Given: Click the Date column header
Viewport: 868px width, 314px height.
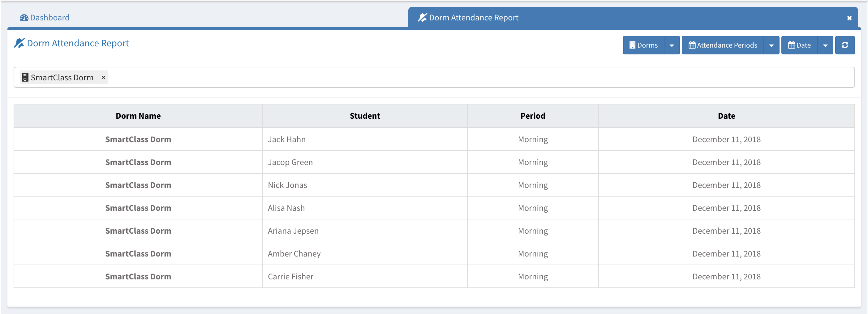Looking at the screenshot, I should tap(726, 116).
